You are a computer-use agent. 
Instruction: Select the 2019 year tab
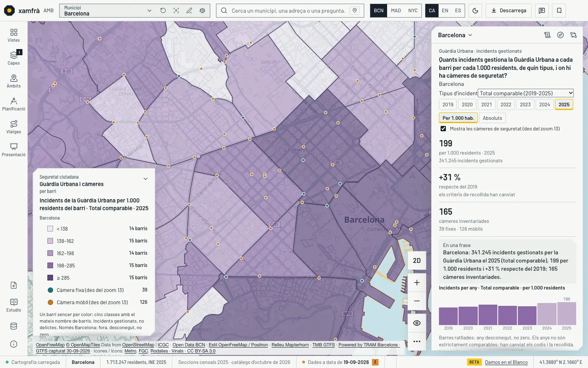[448, 105]
